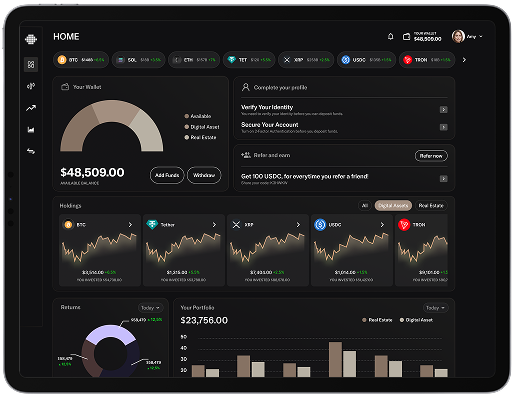Image resolution: width=515 pixels, height=399 pixels.
Task: Select the TRON ticker chip
Action: 427,60
